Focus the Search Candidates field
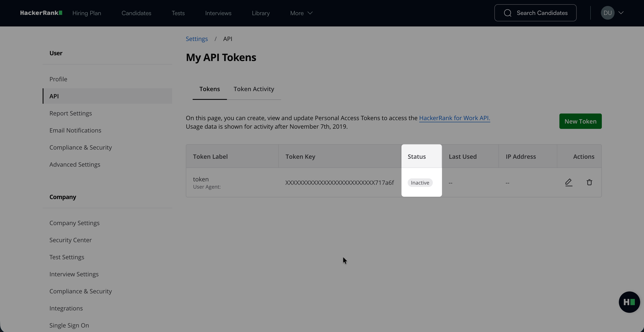The image size is (644, 332). point(536,13)
